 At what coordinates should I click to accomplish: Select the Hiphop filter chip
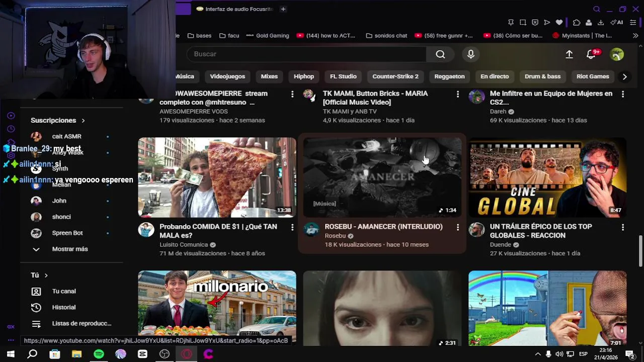coord(304,76)
